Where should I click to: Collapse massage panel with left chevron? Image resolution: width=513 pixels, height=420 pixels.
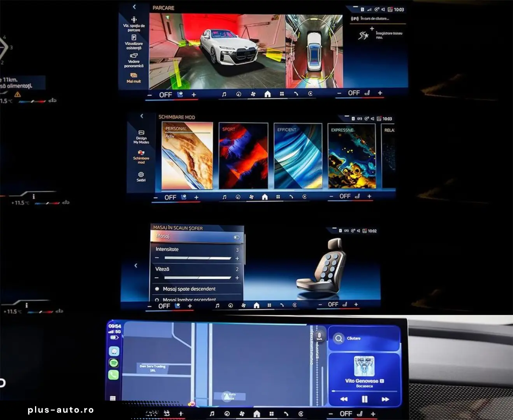pyautogui.click(x=136, y=266)
